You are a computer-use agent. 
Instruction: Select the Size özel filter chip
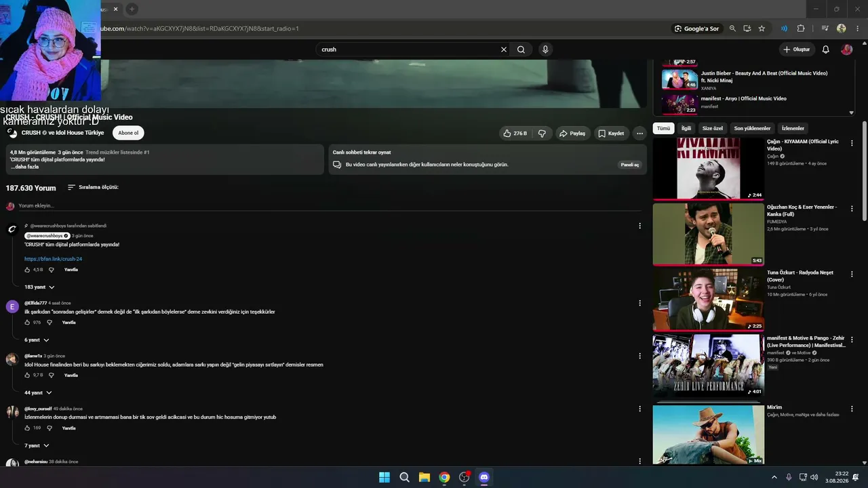coord(713,128)
